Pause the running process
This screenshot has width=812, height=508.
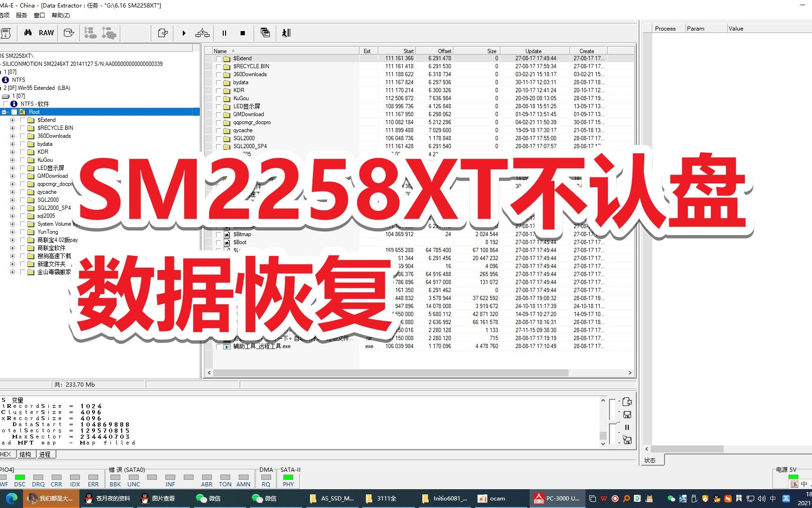225,33
